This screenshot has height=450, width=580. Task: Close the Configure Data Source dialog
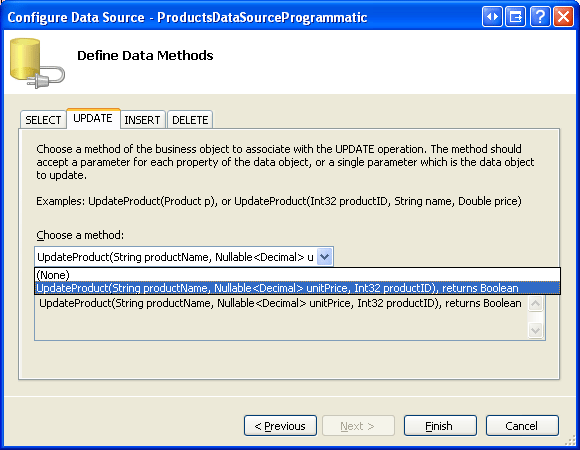point(563,17)
